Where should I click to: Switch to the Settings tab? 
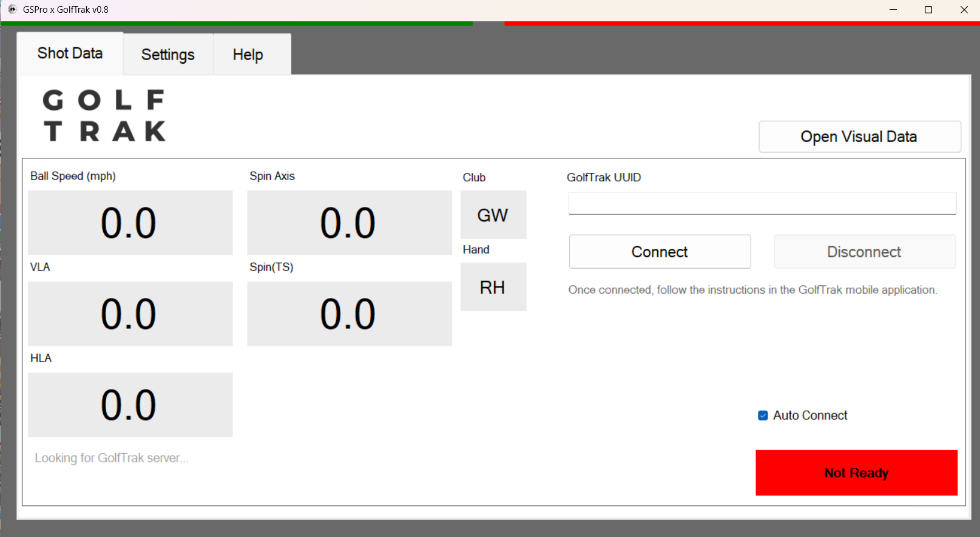[x=167, y=55]
